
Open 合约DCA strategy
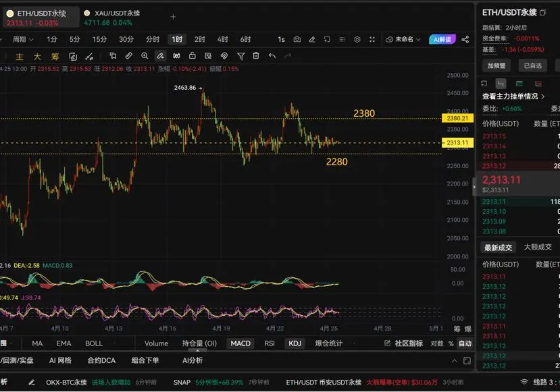[x=101, y=360]
